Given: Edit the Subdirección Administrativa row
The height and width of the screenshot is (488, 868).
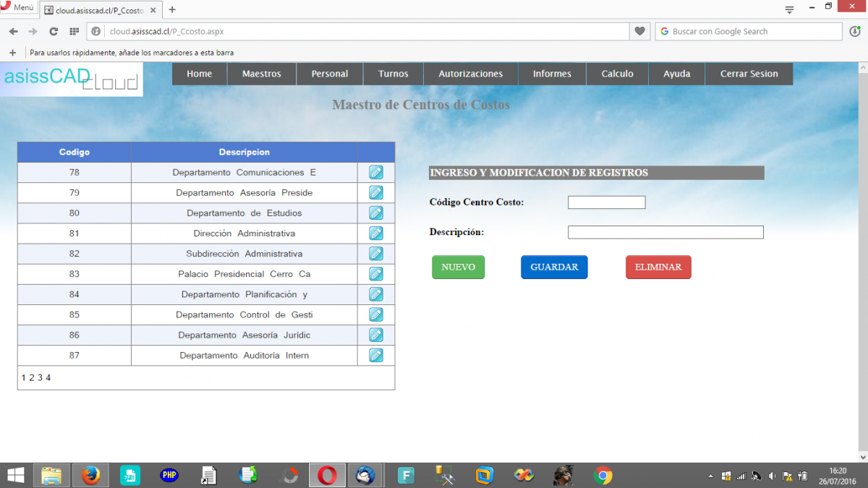Looking at the screenshot, I should click(376, 253).
